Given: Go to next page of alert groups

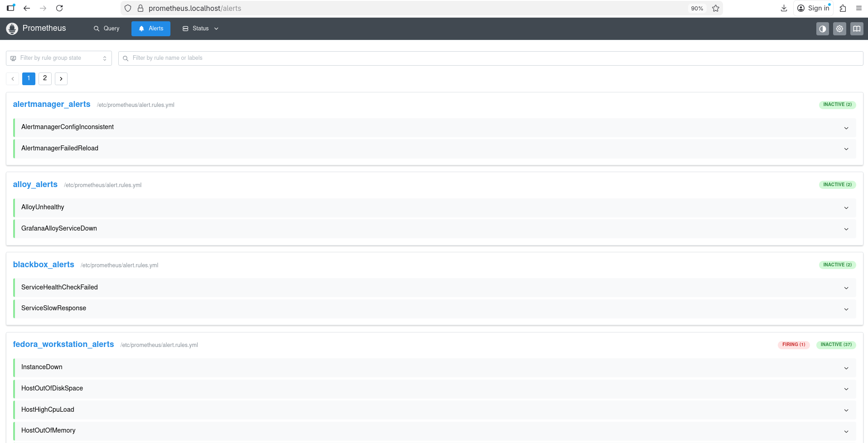Looking at the screenshot, I should point(61,79).
